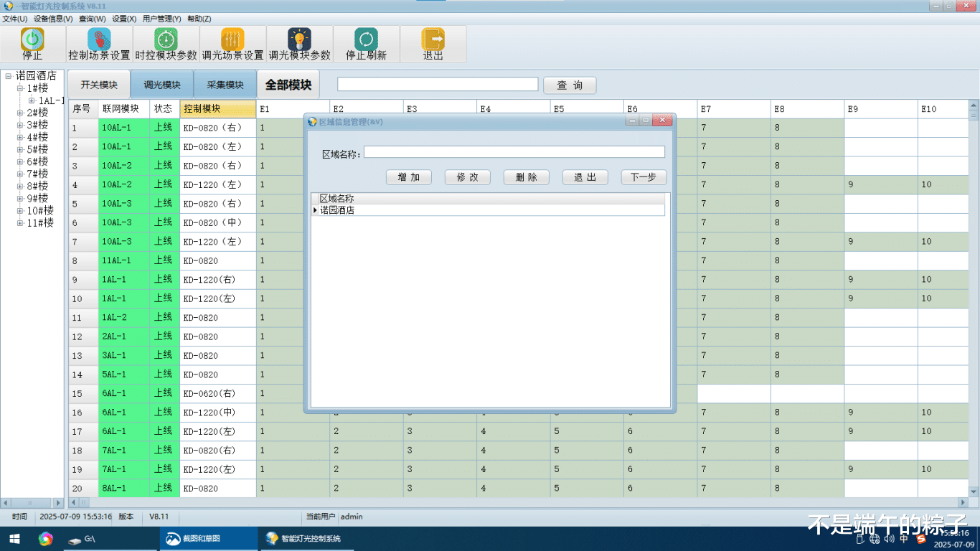The image size is (980, 551).
Task: Expand the 9#楼 tree node
Action: tap(20, 198)
